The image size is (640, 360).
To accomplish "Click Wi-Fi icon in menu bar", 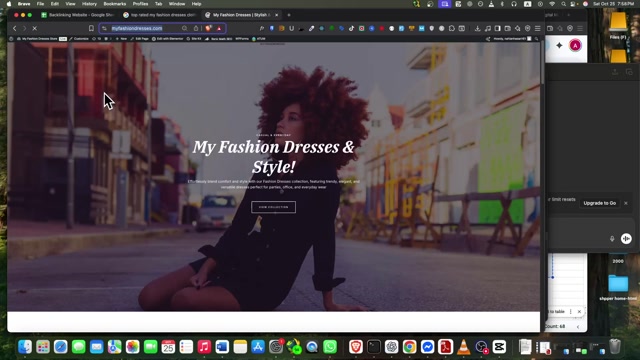I will point(552,4).
